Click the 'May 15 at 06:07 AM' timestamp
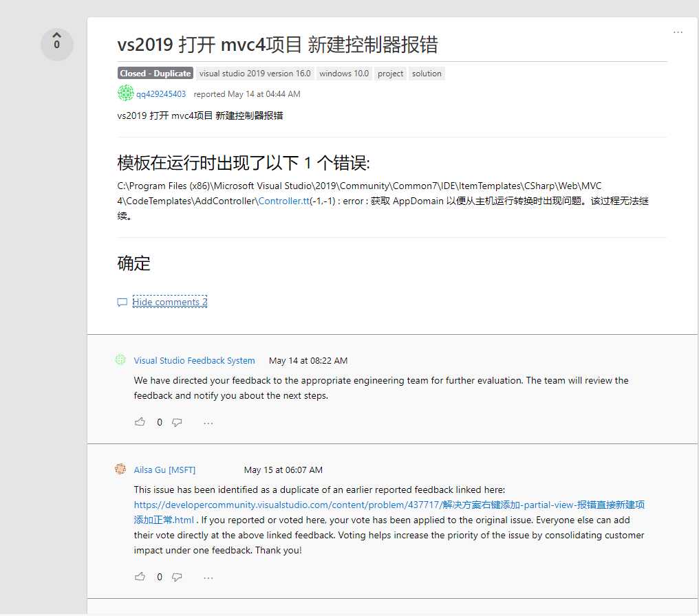 click(283, 470)
